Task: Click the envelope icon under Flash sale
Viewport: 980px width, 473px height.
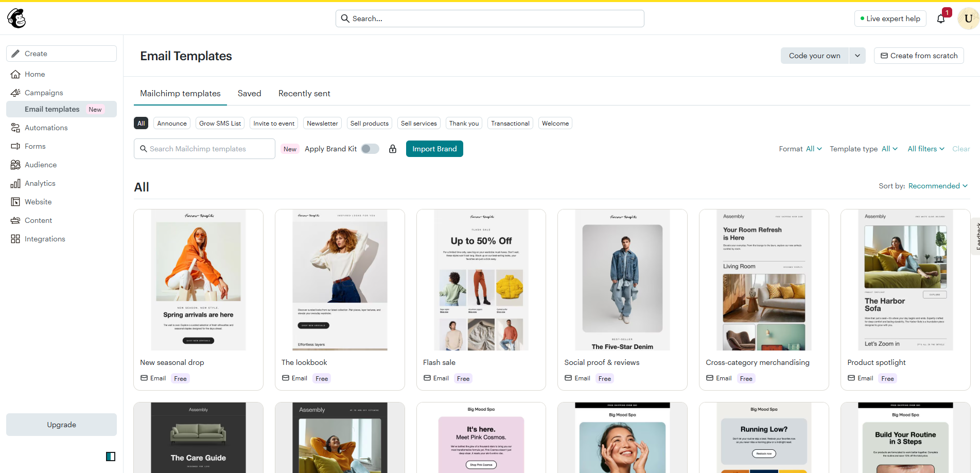Action: click(x=427, y=378)
